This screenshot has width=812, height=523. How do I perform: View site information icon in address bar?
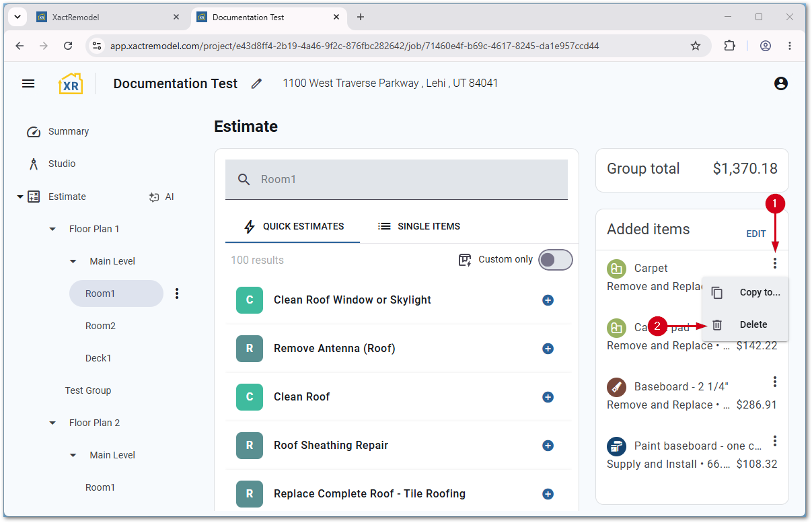pyautogui.click(x=97, y=46)
